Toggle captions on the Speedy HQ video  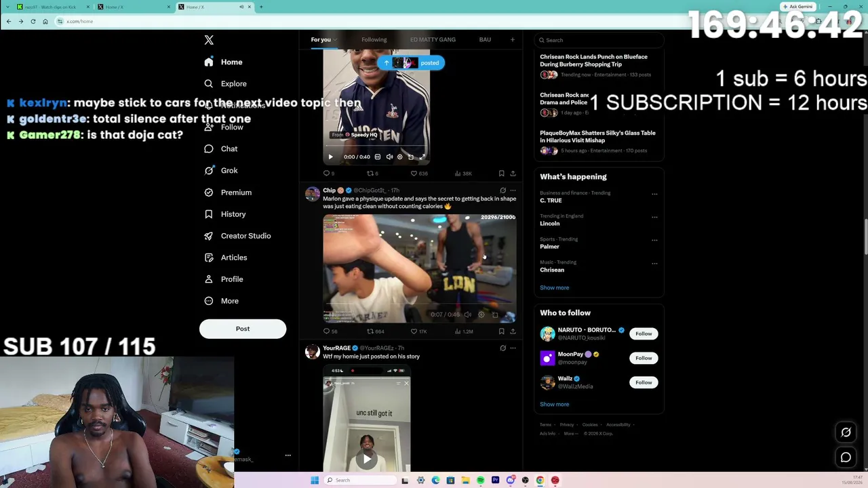pyautogui.click(x=378, y=157)
